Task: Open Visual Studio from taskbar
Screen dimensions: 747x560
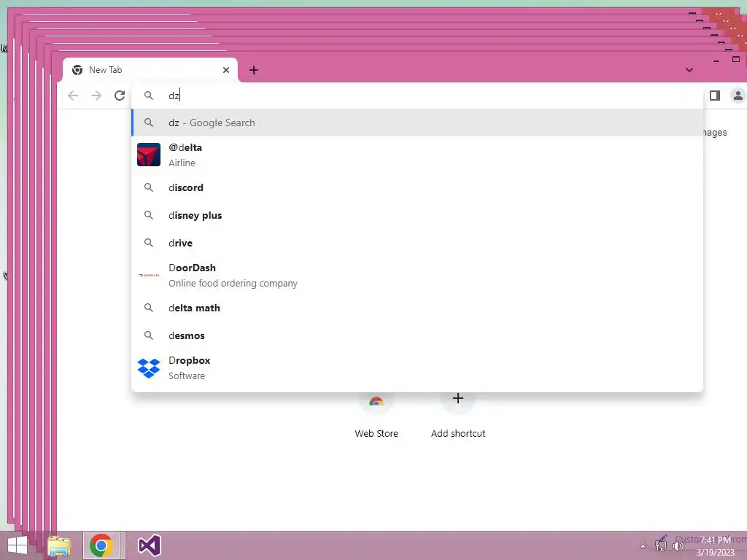Action: 149,545
